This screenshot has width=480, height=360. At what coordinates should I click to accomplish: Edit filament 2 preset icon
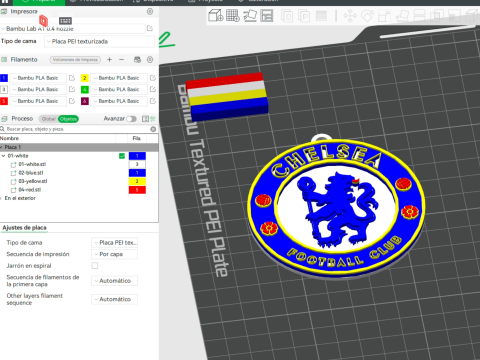pyautogui.click(x=153, y=78)
